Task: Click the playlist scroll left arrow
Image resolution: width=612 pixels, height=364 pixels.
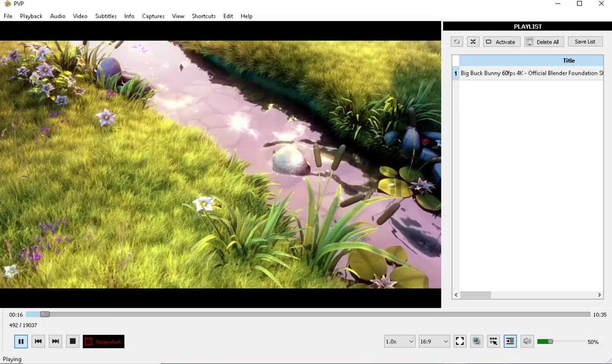Action: click(x=456, y=295)
